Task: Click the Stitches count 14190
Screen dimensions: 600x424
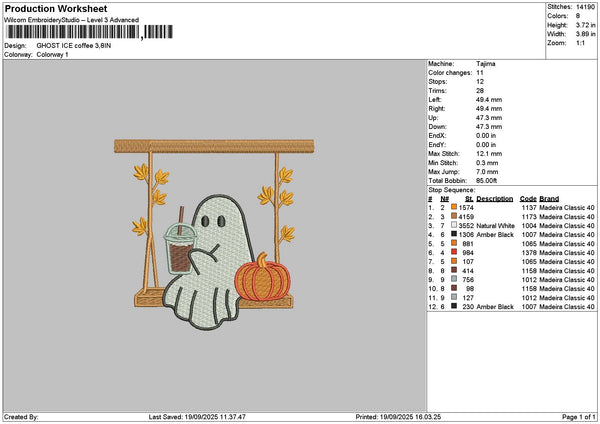Action: [x=585, y=7]
